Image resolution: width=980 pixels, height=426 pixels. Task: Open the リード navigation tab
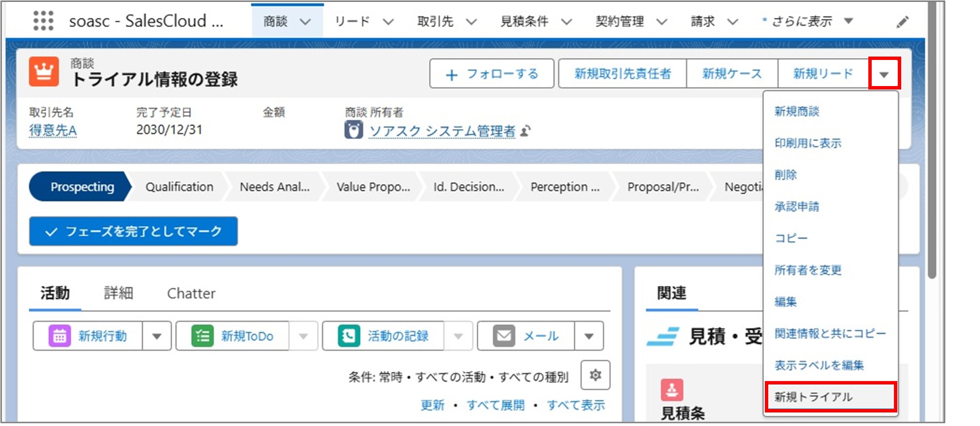pyautogui.click(x=352, y=22)
